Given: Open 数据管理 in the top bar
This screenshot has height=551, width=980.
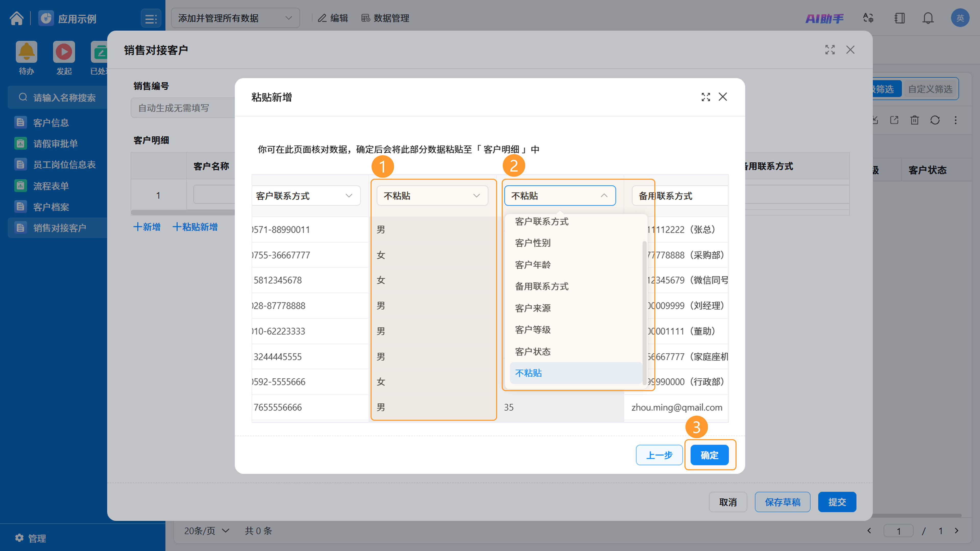Looking at the screenshot, I should pyautogui.click(x=385, y=18).
